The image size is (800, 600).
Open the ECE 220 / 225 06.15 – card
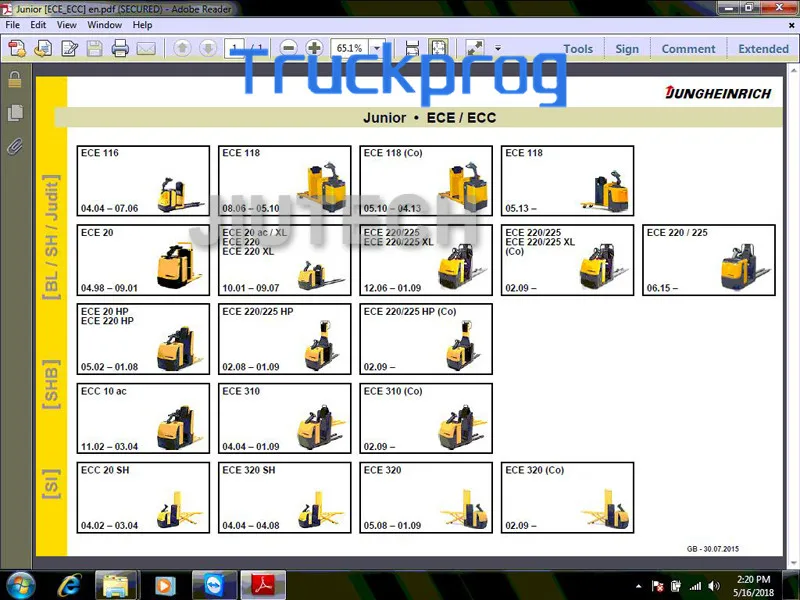(x=709, y=260)
